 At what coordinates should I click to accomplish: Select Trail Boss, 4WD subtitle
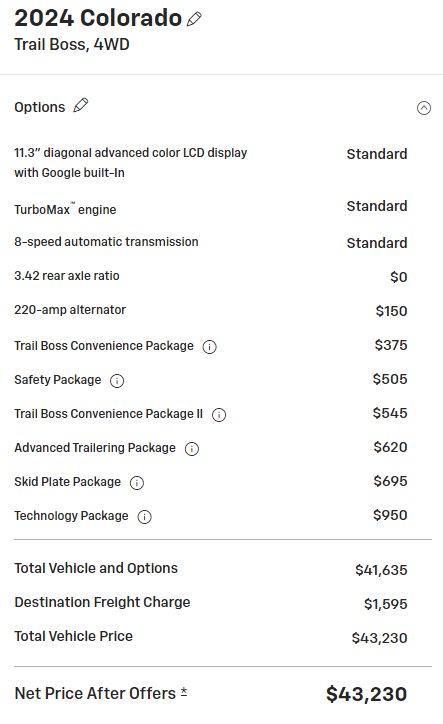[72, 44]
